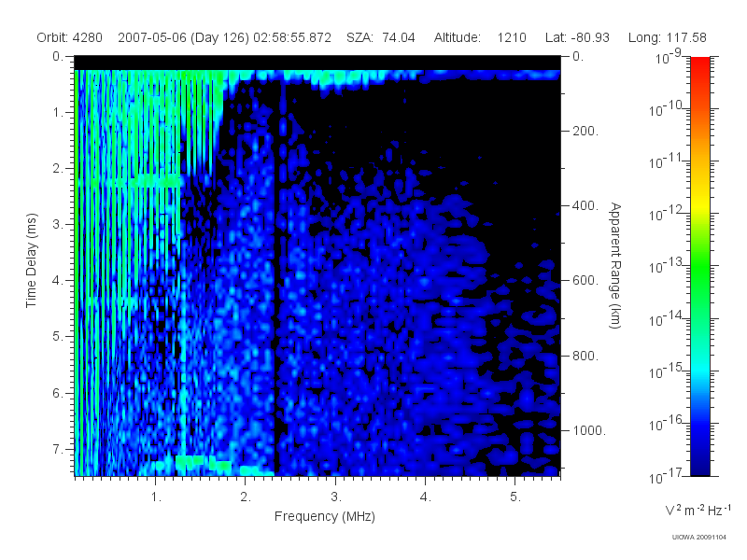The height and width of the screenshot is (560, 747).
Task: Click the 'Apparent Range (km)' axis label
Action: [615, 265]
